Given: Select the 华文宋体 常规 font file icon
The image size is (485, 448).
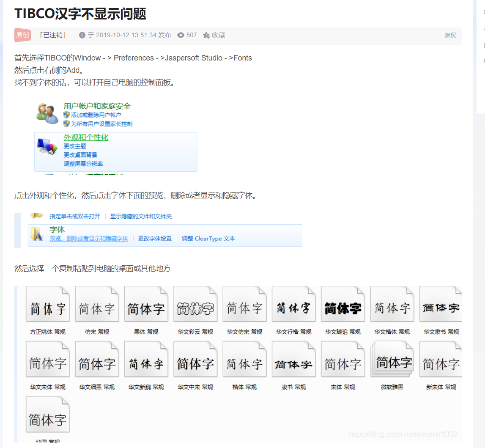Looking at the screenshot, I should (x=48, y=359).
